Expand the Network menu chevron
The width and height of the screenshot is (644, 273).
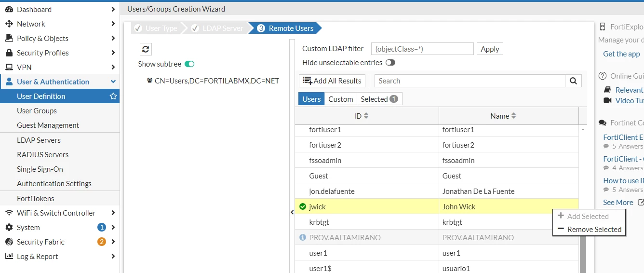point(113,24)
